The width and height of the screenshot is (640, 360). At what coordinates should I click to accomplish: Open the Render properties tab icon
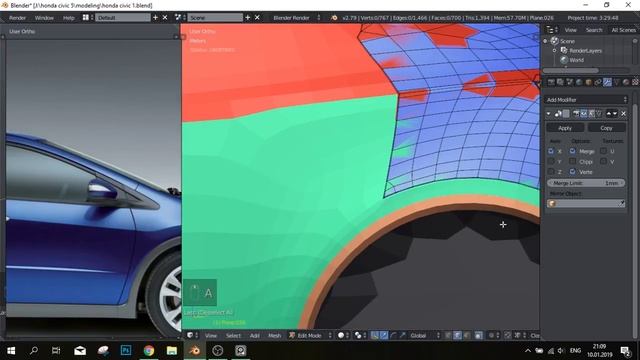(x=551, y=82)
